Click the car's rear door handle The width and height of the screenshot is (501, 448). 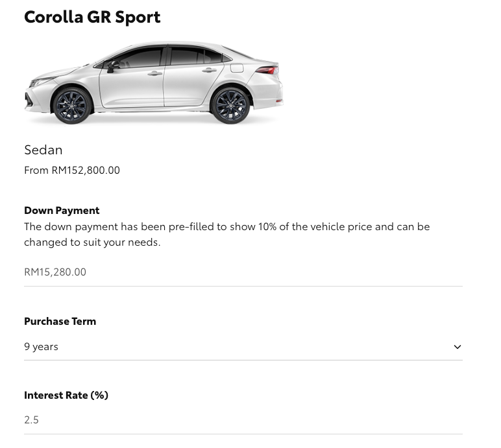209,70
